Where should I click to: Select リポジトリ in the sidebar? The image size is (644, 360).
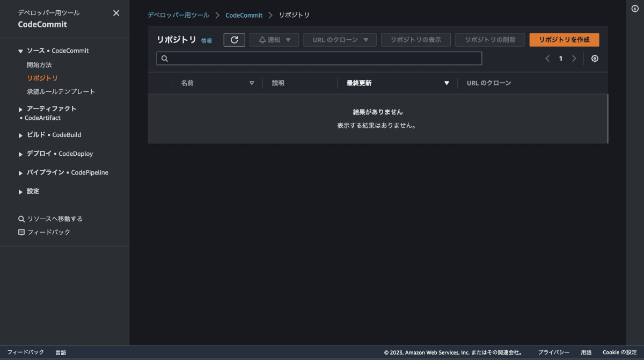tap(42, 78)
